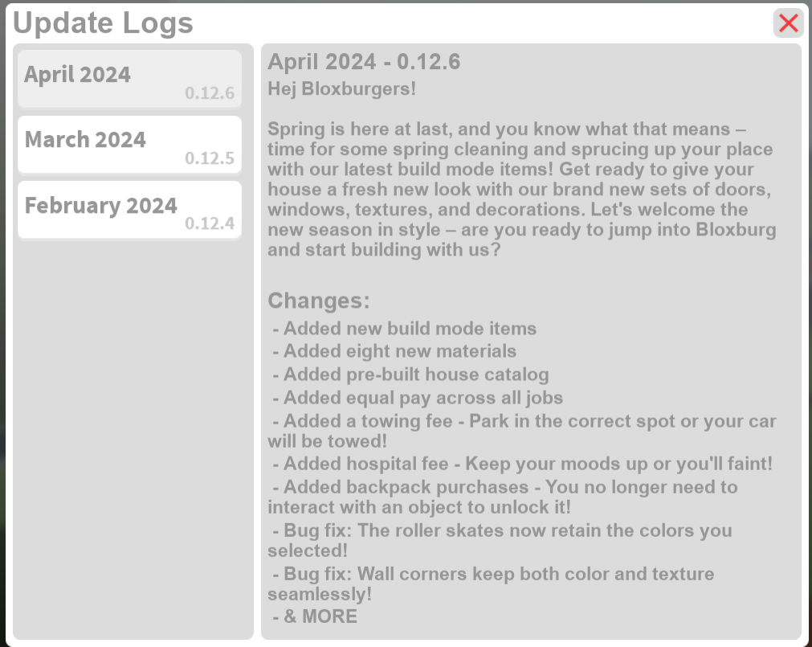812x647 pixels.
Task: Click the Added eight new materials entry
Action: [394, 351]
